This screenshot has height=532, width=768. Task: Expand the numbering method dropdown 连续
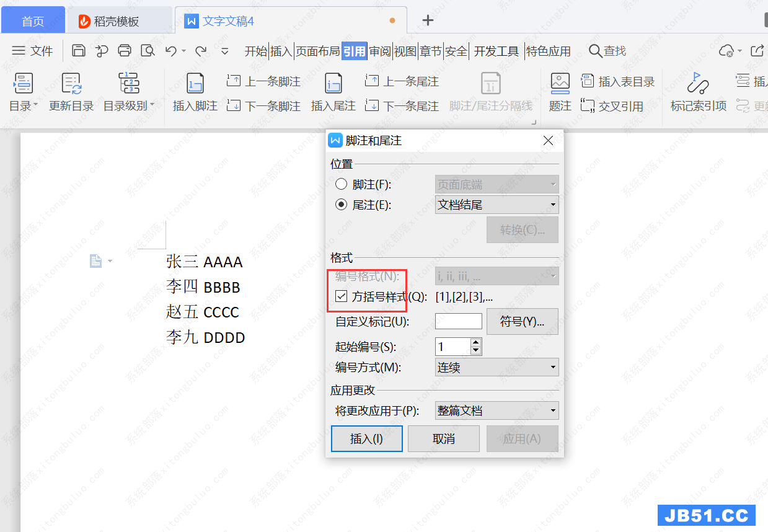[497, 368]
